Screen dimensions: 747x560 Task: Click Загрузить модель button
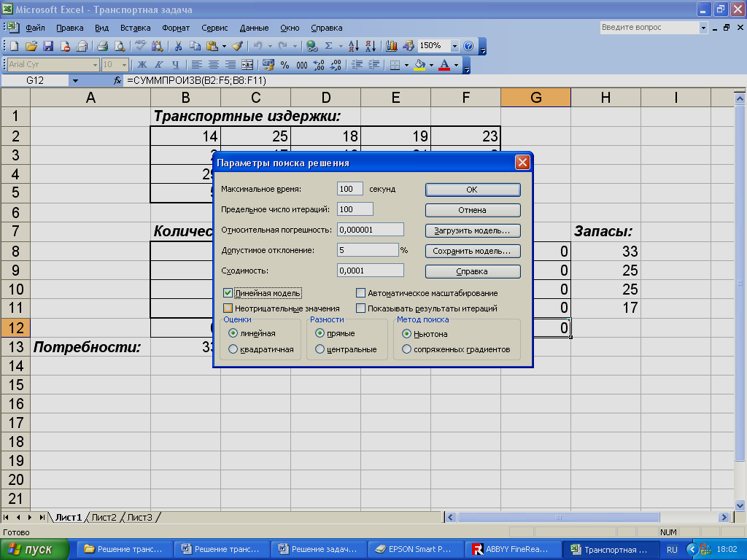pyautogui.click(x=473, y=230)
